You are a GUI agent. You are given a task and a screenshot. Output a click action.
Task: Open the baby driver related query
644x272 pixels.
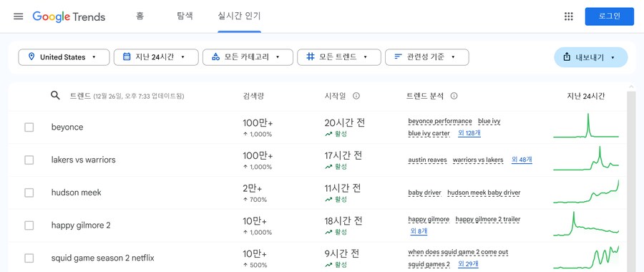[x=424, y=193]
